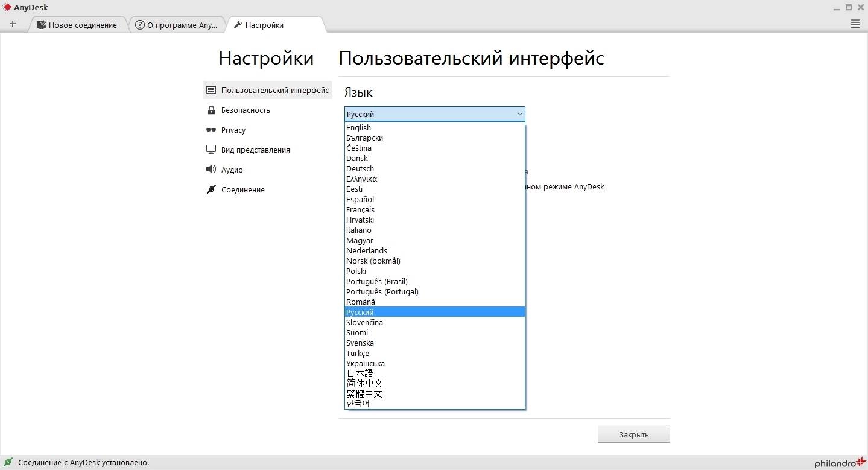This screenshot has height=470, width=868.
Task: Open Privacy settings section
Action: pyautogui.click(x=267, y=130)
